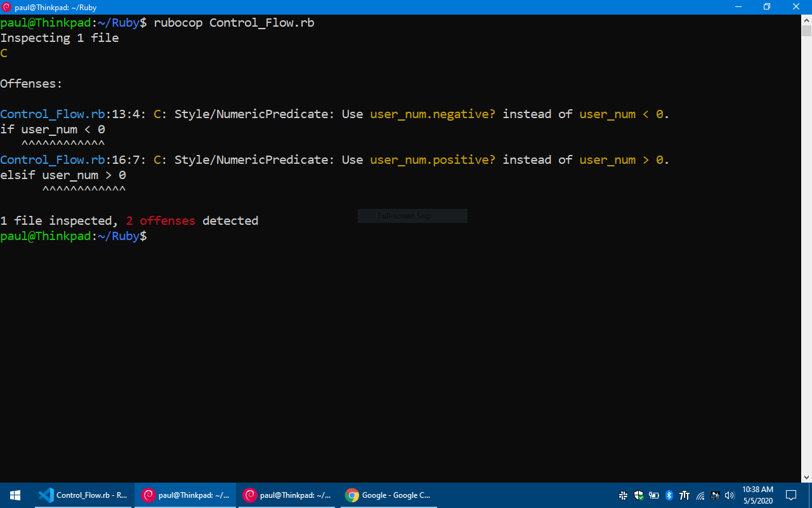Click the terminal scrollbar up arrow
Screen dimensions: 812x508
pyautogui.click(x=806, y=20)
